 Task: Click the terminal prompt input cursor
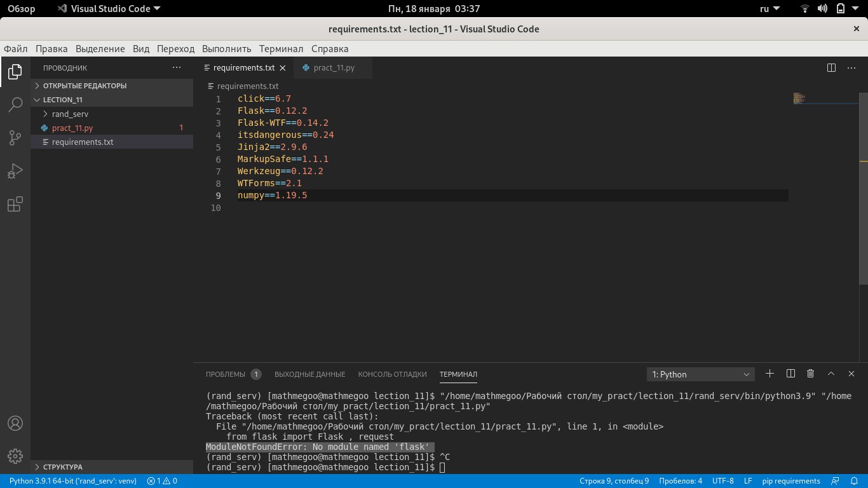tap(442, 467)
